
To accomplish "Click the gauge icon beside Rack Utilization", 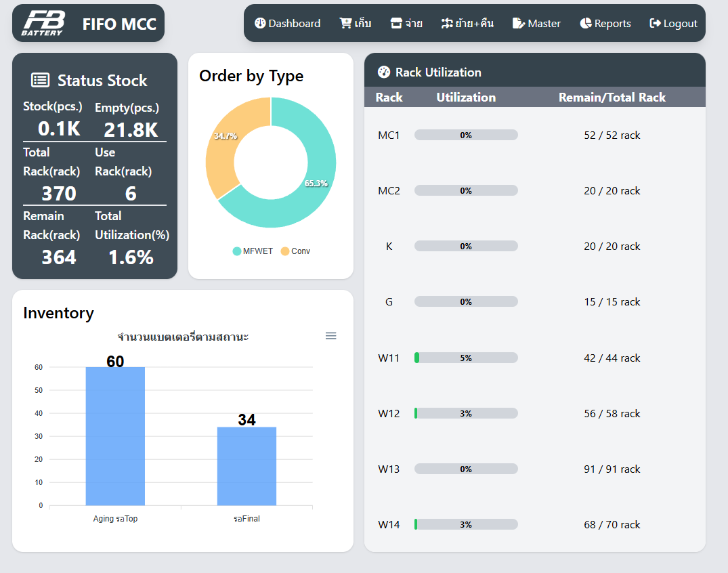I will pos(384,72).
